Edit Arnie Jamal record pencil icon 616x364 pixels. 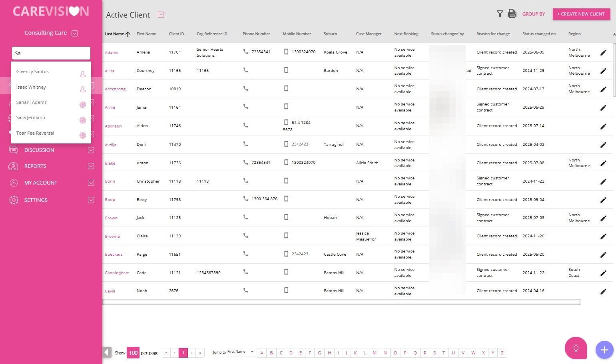[604, 107]
